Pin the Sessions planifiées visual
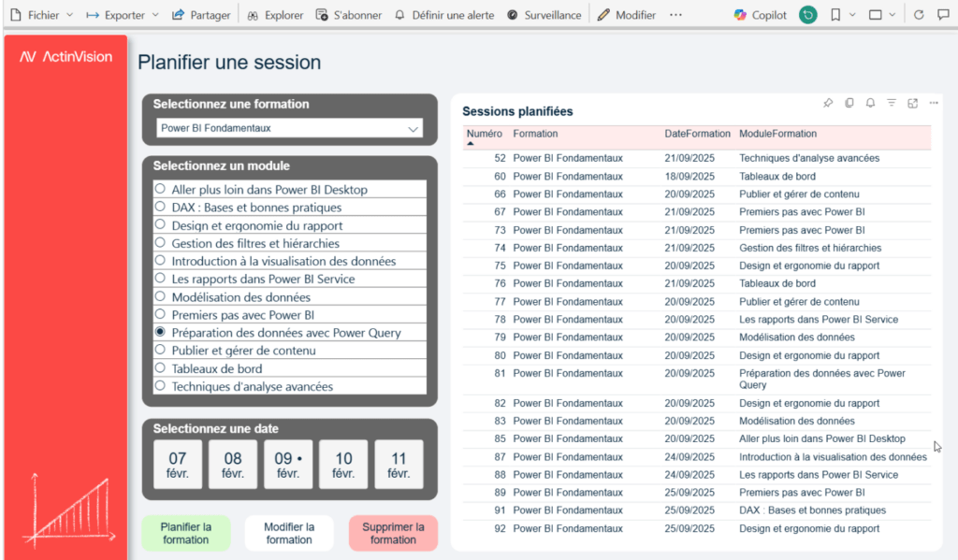The width and height of the screenshot is (958, 560). pos(828,103)
